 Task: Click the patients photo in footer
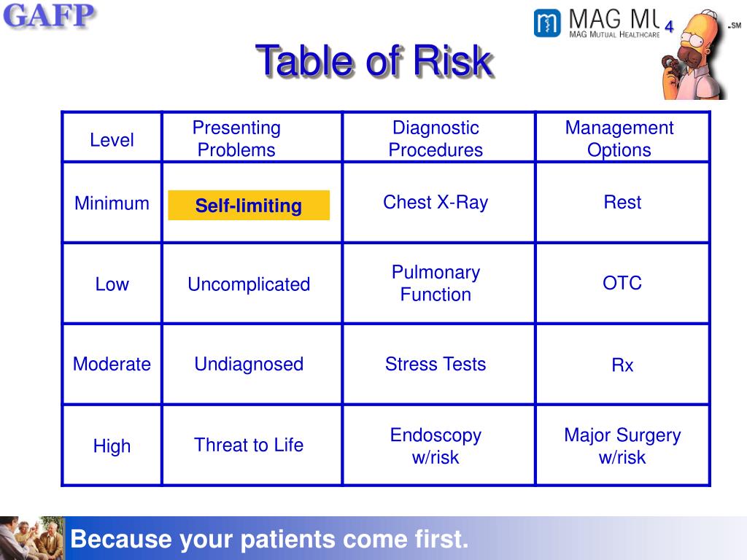point(32,538)
